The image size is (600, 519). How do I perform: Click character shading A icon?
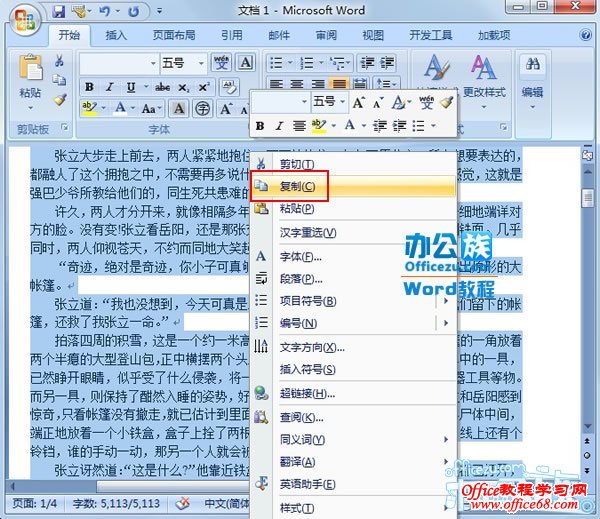(x=179, y=109)
